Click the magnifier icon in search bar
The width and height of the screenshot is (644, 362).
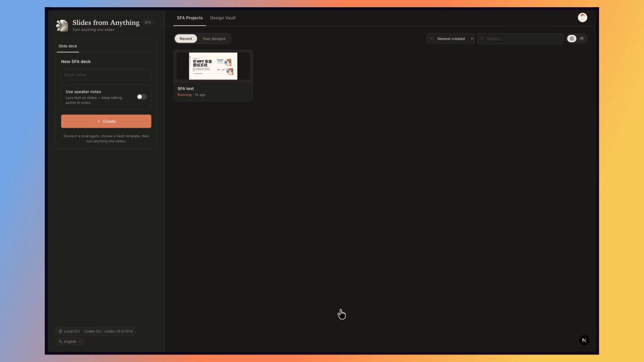point(482,39)
